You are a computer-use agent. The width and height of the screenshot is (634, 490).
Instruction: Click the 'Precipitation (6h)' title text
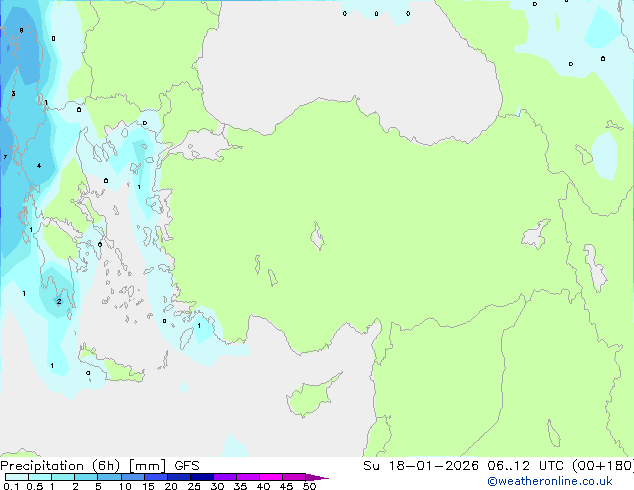(60, 466)
